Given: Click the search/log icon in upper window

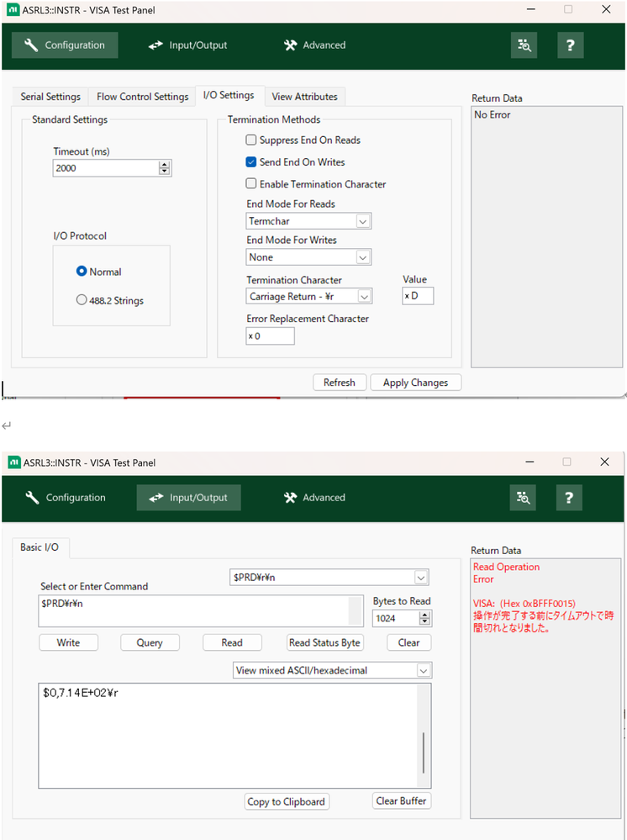Looking at the screenshot, I should (x=524, y=45).
